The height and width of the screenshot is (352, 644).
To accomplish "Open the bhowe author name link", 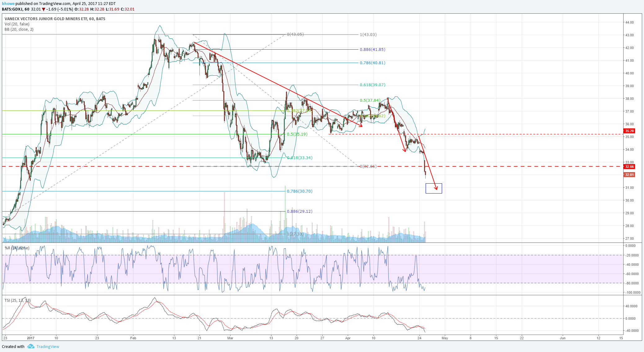I will point(8,4).
